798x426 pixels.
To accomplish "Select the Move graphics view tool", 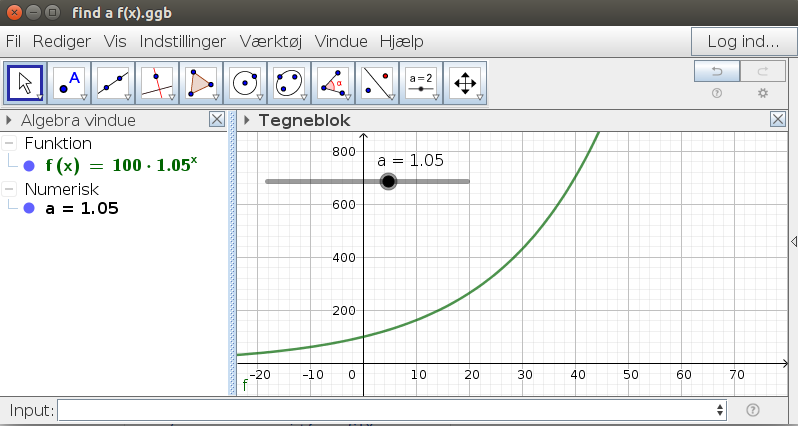I will pyautogui.click(x=465, y=83).
